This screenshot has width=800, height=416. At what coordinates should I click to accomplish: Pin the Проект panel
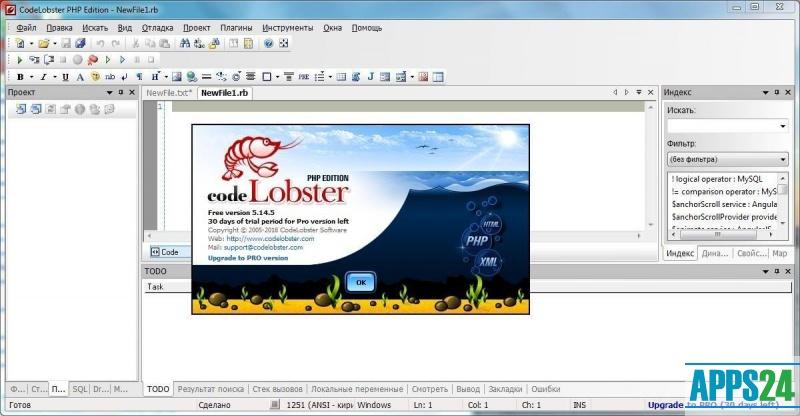click(121, 92)
